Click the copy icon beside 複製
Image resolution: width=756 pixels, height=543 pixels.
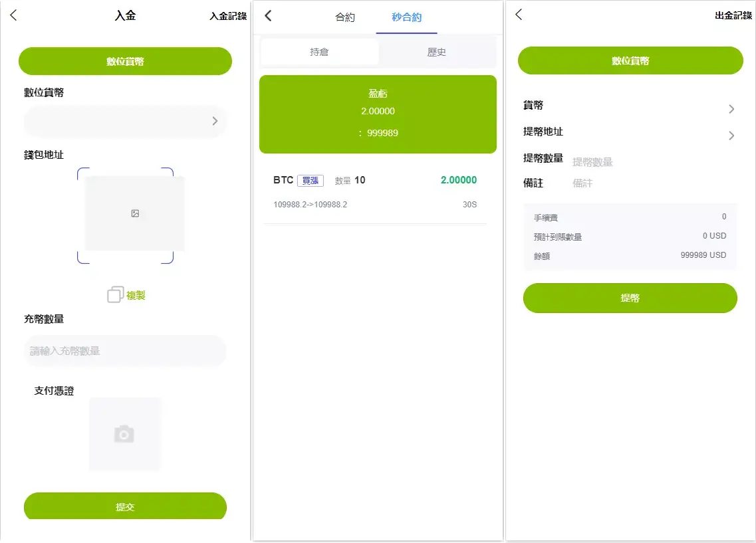(115, 295)
